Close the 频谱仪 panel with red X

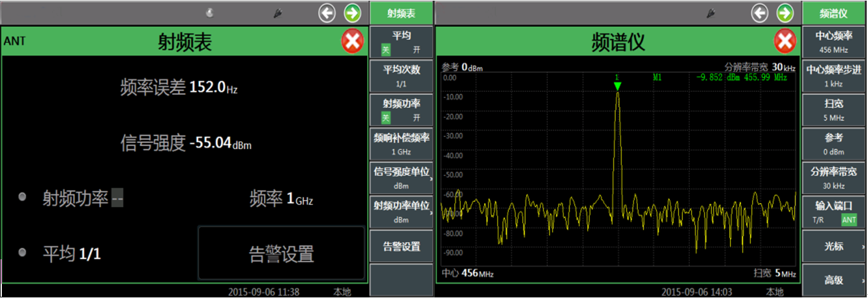pyautogui.click(x=785, y=42)
